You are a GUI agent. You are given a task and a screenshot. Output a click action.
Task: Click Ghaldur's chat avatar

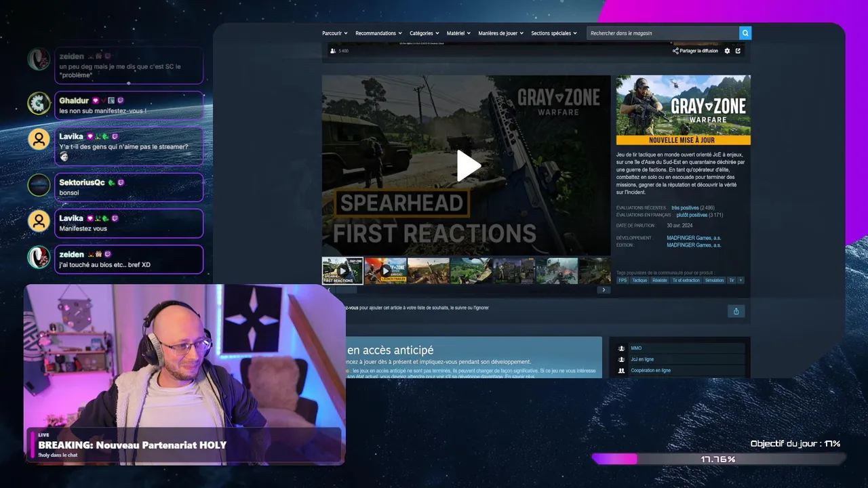(x=39, y=104)
